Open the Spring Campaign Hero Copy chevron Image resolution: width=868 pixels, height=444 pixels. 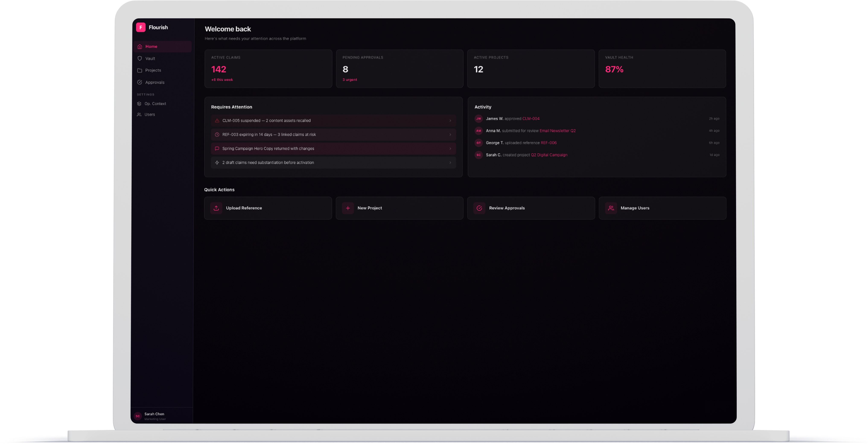(450, 149)
